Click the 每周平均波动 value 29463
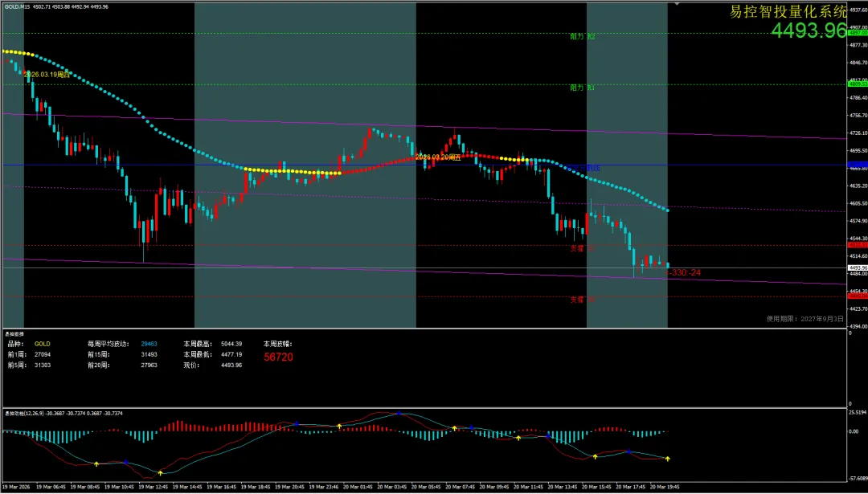 tap(149, 344)
